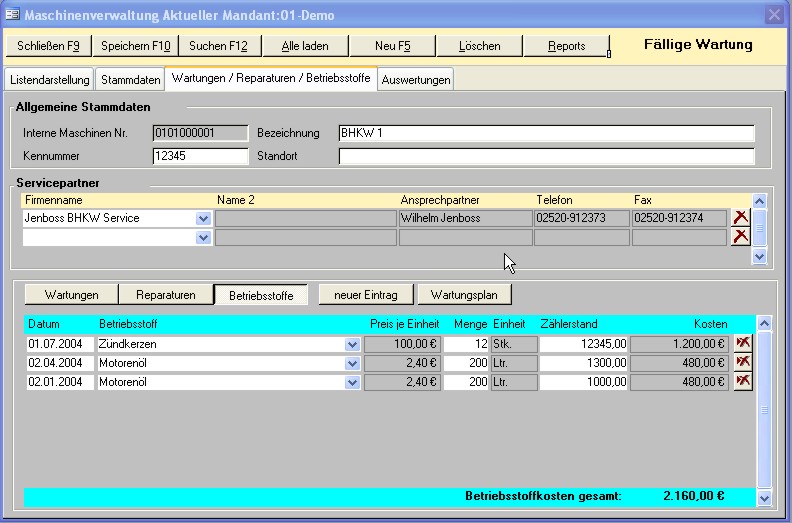Click the Einheit cell Stk.
Image resolution: width=792 pixels, height=523 pixels.
click(514, 344)
